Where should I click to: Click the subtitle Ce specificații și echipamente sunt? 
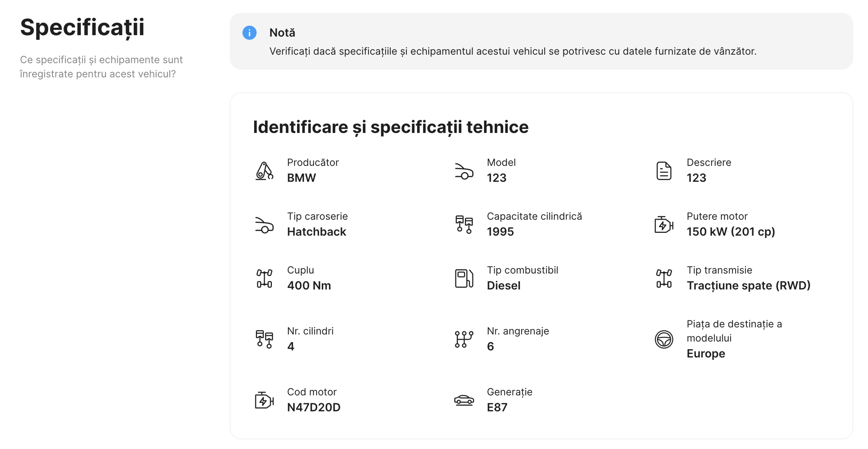[101, 60]
